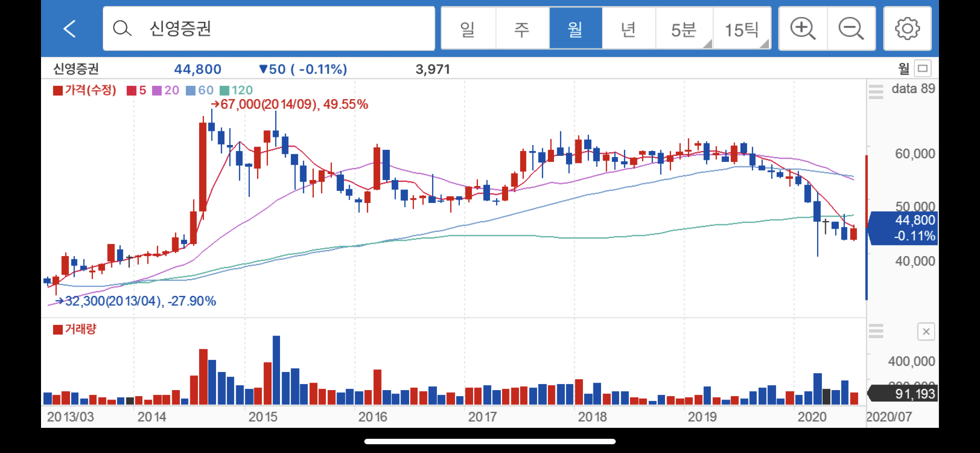Switch to the 년 yearly chart tab
This screenshot has height=453, width=980.
pos(628,28)
